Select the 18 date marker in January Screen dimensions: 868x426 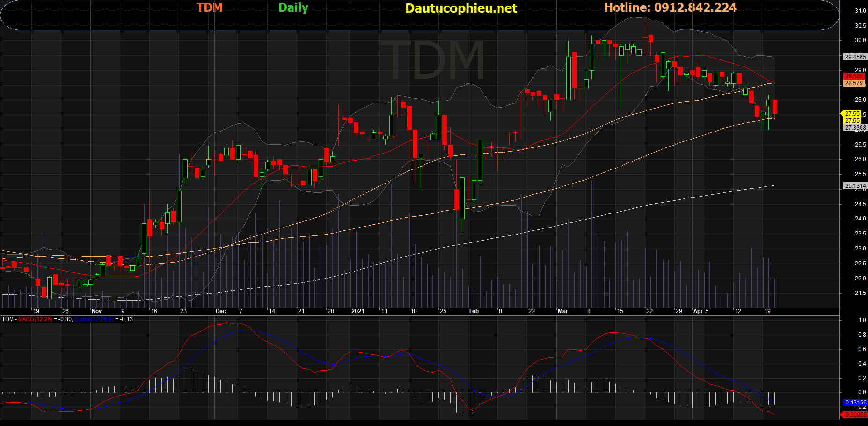(413, 311)
